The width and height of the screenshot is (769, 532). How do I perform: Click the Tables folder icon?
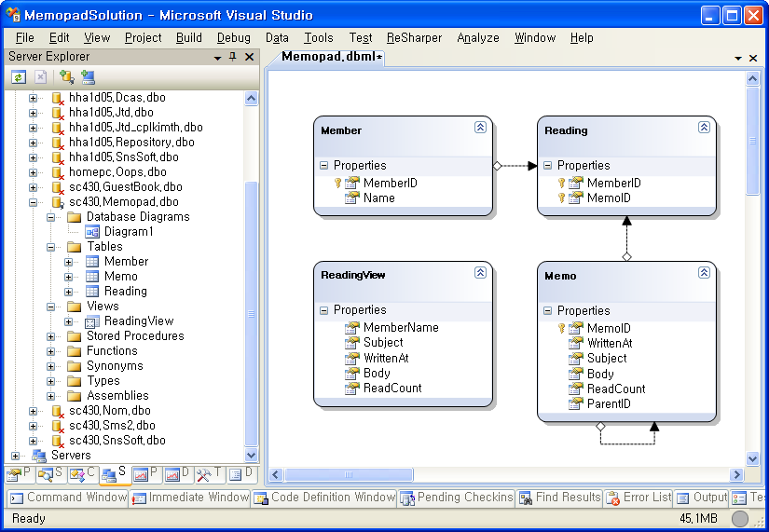tap(74, 247)
